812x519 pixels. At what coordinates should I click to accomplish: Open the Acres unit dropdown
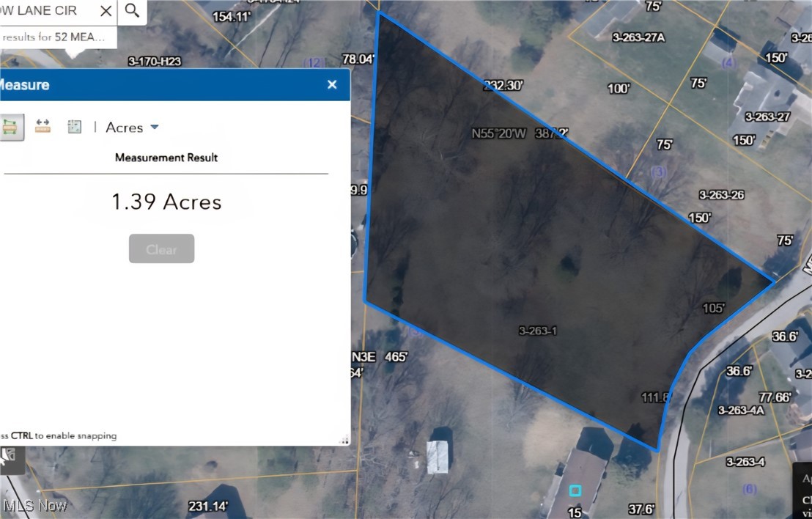click(132, 128)
